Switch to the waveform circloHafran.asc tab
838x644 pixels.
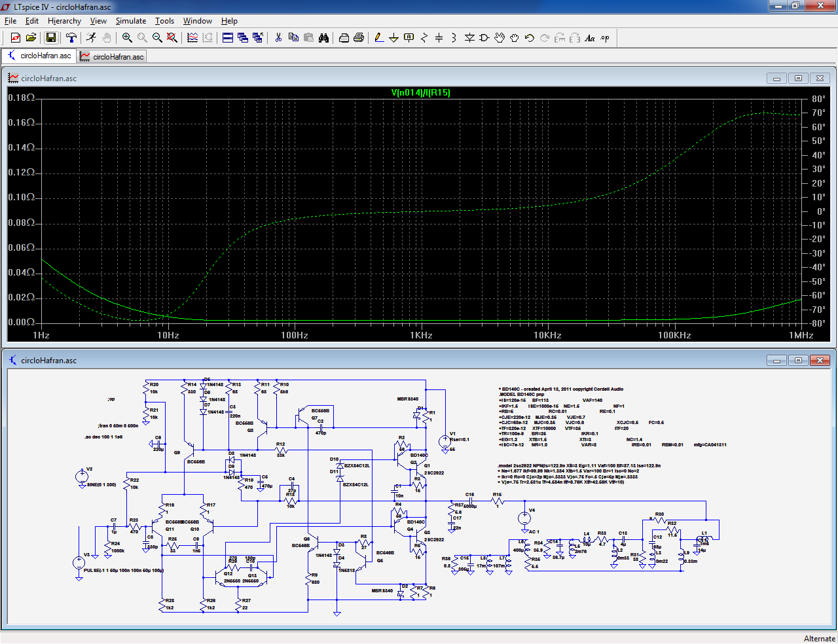pyautogui.click(x=111, y=56)
